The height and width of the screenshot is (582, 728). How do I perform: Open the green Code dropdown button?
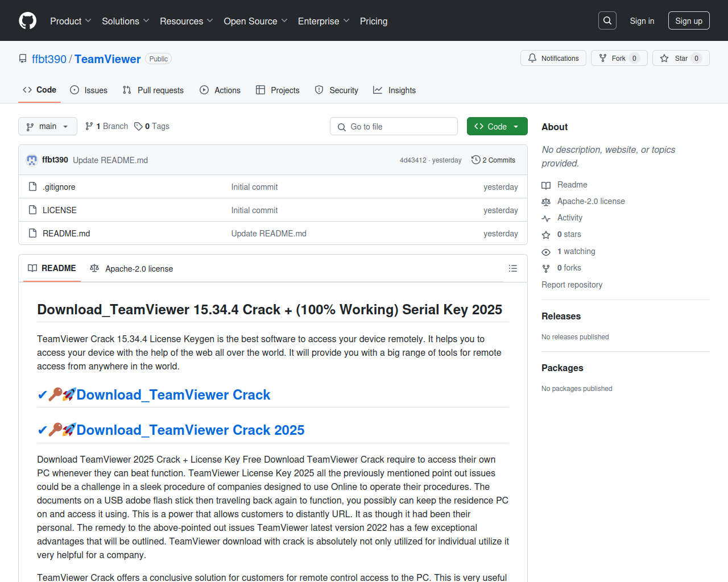tap(497, 126)
